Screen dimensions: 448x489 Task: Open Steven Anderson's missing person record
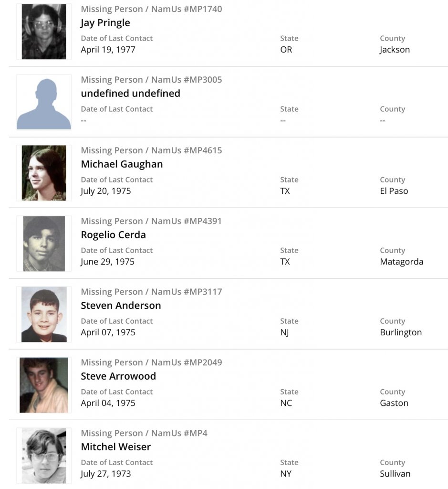(x=121, y=306)
